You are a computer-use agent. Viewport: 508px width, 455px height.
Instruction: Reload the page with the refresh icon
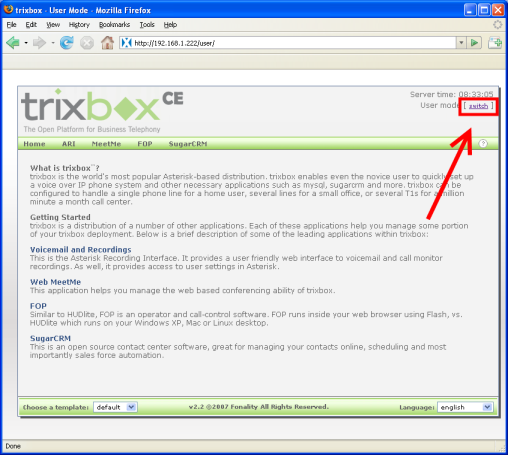tap(67, 43)
